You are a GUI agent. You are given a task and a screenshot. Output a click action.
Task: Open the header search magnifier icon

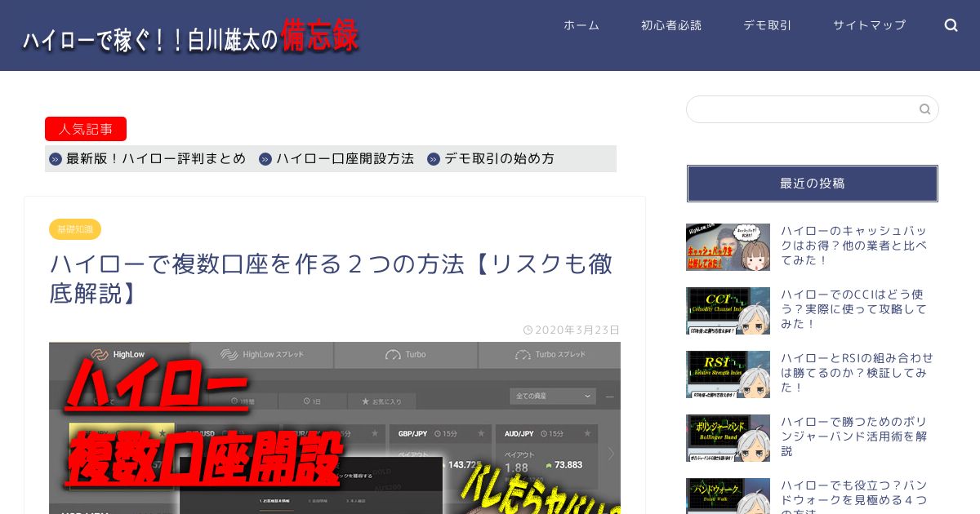point(951,25)
